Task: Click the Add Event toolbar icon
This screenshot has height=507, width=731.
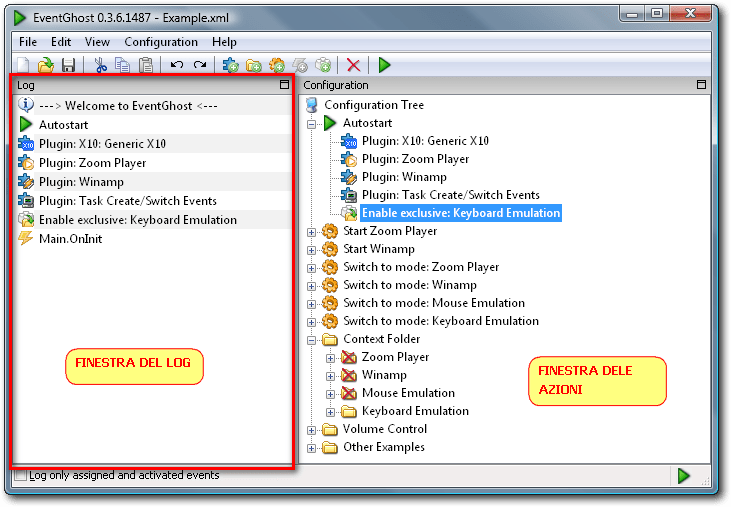Action: click(x=300, y=65)
